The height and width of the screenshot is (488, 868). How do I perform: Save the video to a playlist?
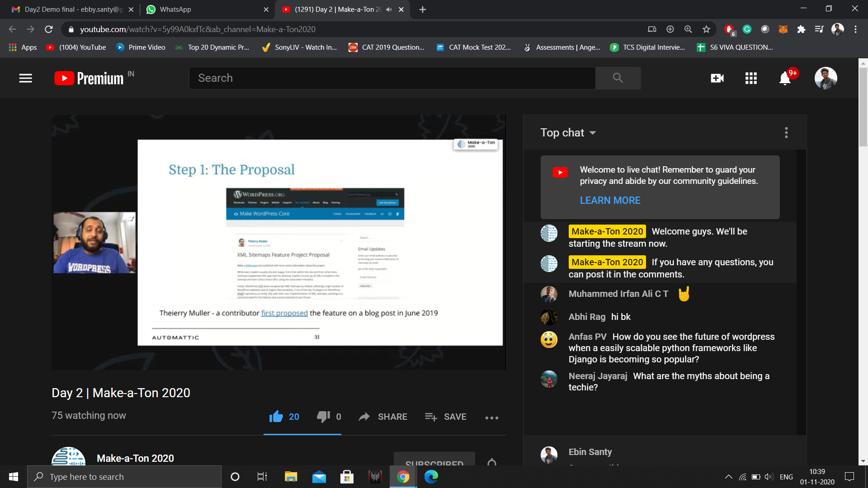(x=446, y=417)
